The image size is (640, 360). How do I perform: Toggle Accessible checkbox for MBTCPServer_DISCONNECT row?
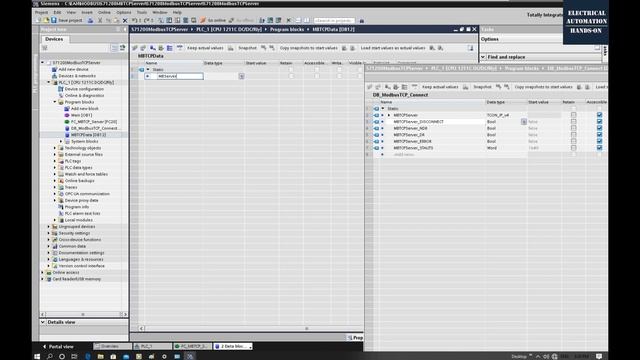point(599,122)
